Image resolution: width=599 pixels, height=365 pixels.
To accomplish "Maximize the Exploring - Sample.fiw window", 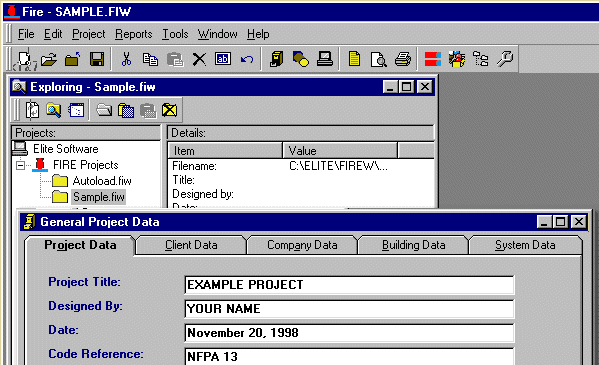I will click(407, 87).
